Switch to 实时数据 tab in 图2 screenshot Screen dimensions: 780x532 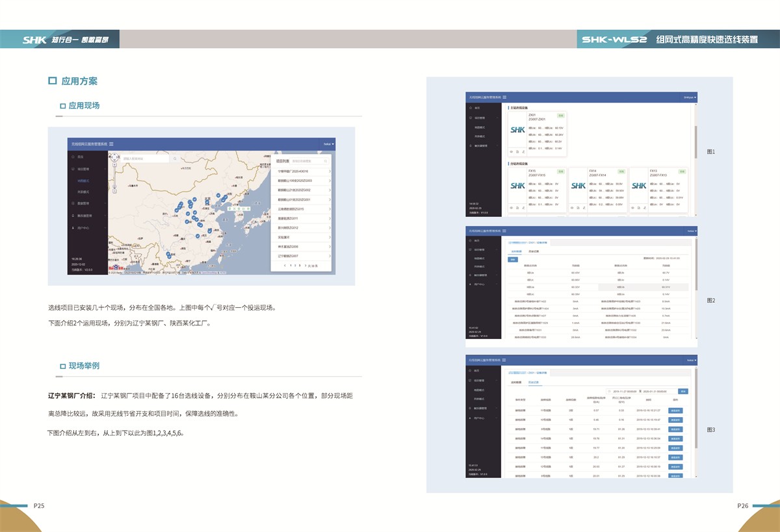coord(516,251)
